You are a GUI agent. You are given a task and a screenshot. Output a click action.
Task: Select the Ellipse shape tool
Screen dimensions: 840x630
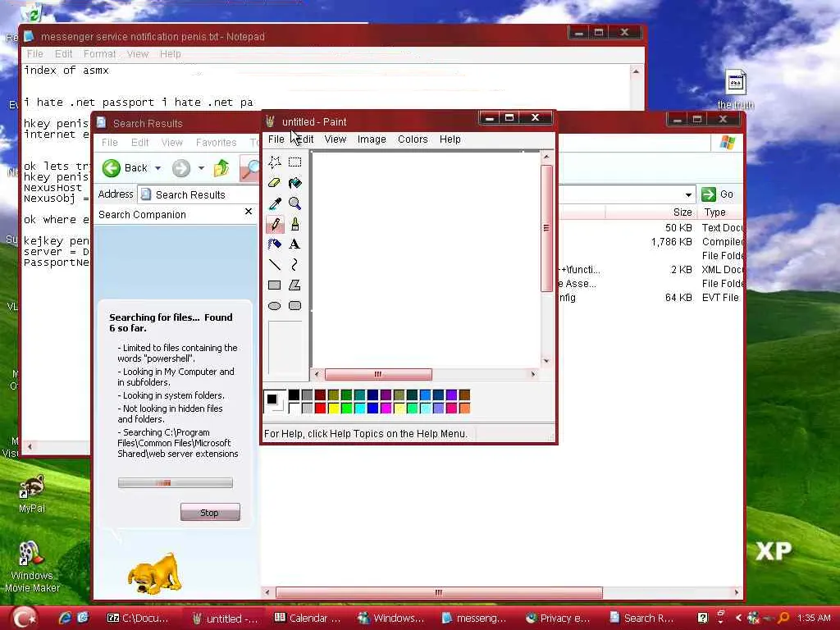[x=275, y=306]
